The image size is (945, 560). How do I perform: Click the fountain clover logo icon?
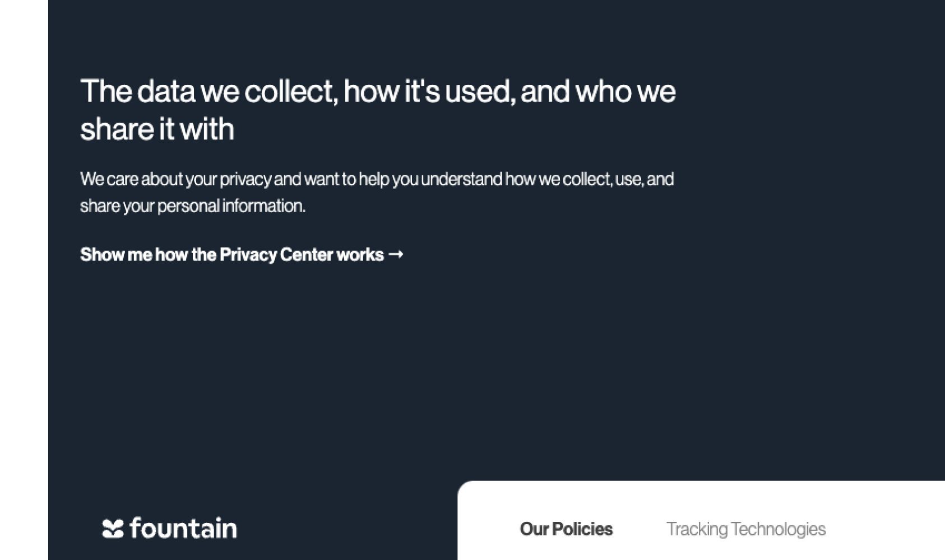click(x=113, y=529)
